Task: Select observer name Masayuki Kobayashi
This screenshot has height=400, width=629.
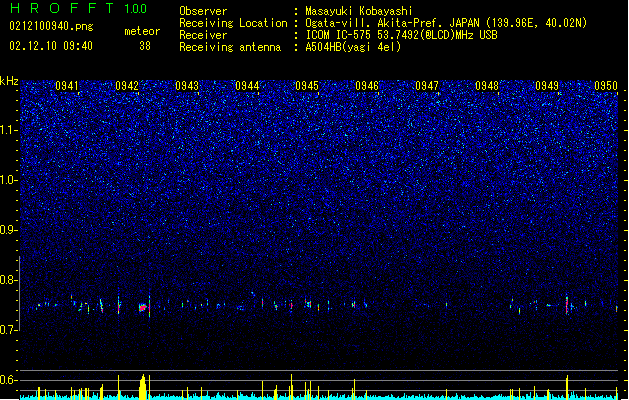Action: pyautogui.click(x=359, y=11)
